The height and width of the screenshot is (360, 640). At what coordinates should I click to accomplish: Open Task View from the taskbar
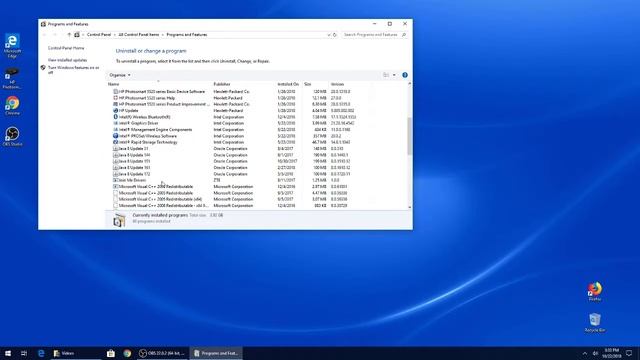pyautogui.click(x=24, y=353)
